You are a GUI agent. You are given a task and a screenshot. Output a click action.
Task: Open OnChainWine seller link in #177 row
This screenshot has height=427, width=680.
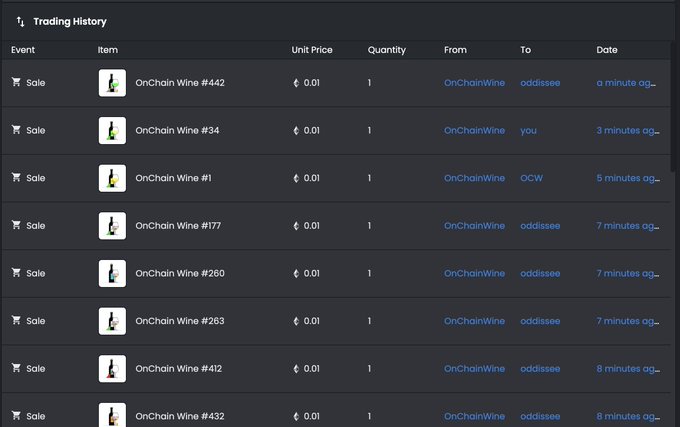click(474, 226)
